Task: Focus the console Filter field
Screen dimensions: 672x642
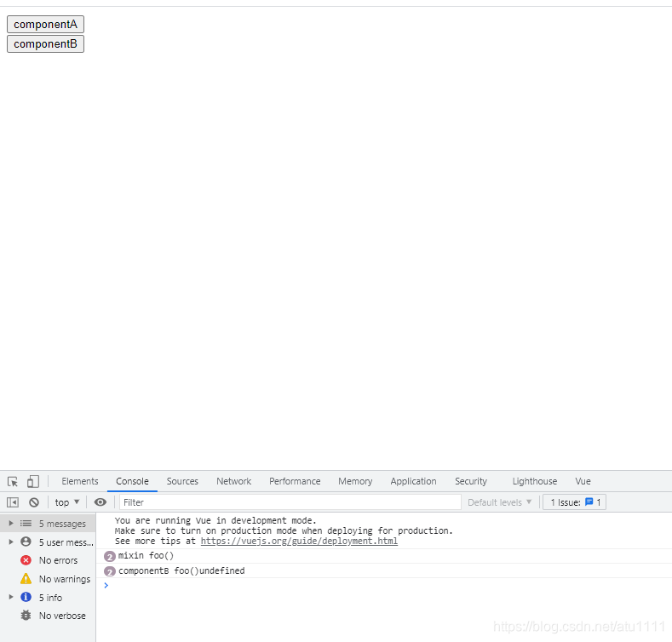Action: pyautogui.click(x=290, y=502)
